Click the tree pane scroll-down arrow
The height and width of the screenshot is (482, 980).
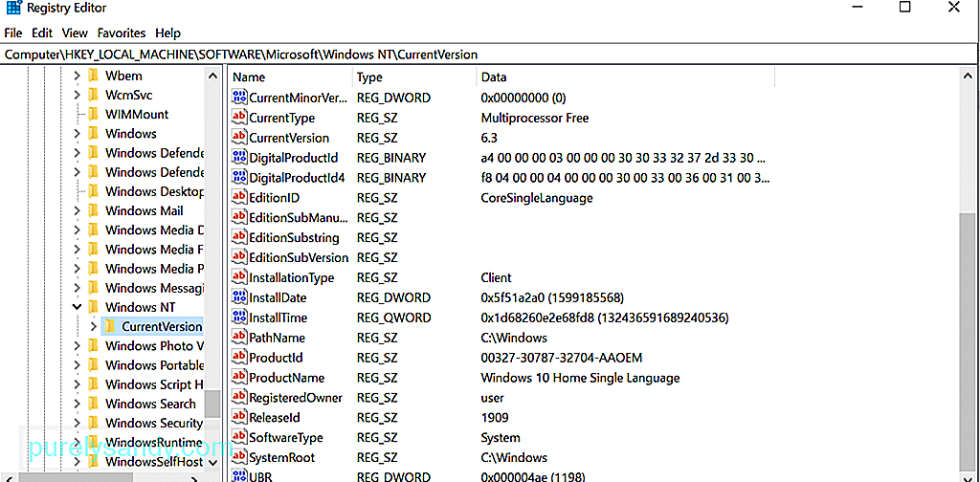tap(212, 463)
